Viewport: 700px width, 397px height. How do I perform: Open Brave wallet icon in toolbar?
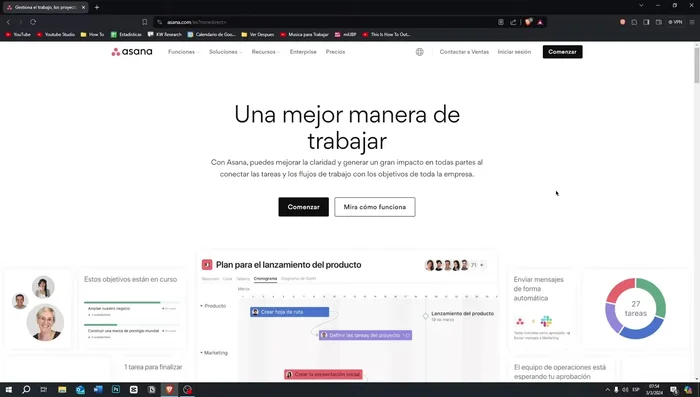coord(658,22)
